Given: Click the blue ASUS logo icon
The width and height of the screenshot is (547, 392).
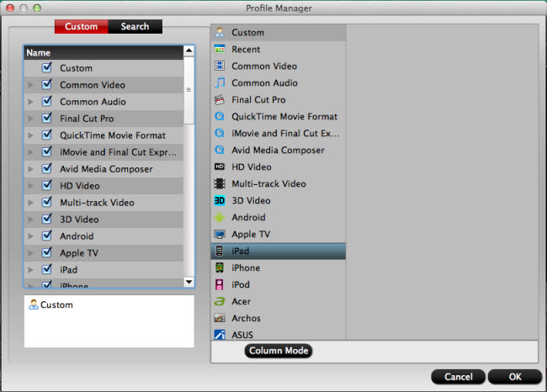Looking at the screenshot, I should pos(220,335).
